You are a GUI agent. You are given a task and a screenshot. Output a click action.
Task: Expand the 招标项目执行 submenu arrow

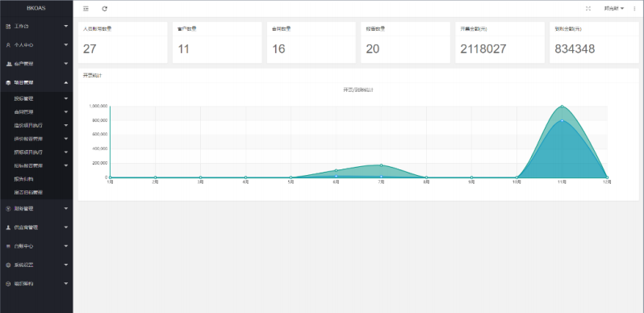[66, 152]
